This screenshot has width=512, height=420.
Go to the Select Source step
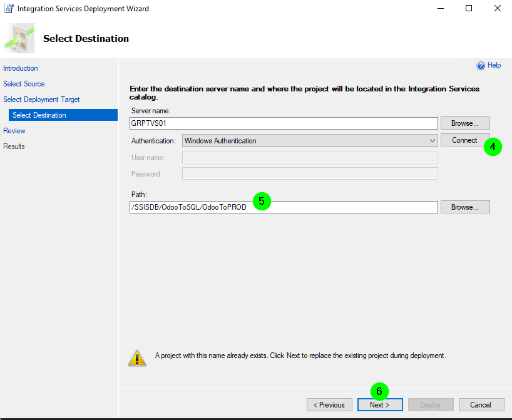point(24,84)
